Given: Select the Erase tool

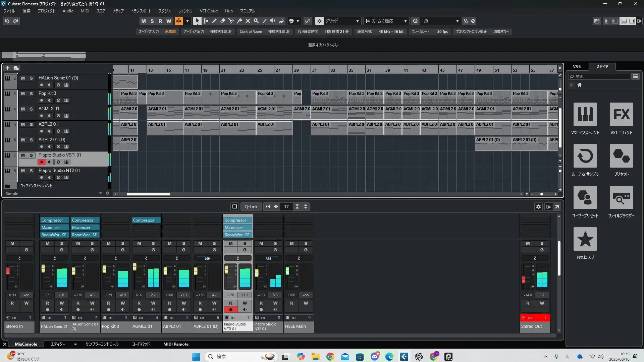Looking at the screenshot, I should pyautogui.click(x=223, y=21).
